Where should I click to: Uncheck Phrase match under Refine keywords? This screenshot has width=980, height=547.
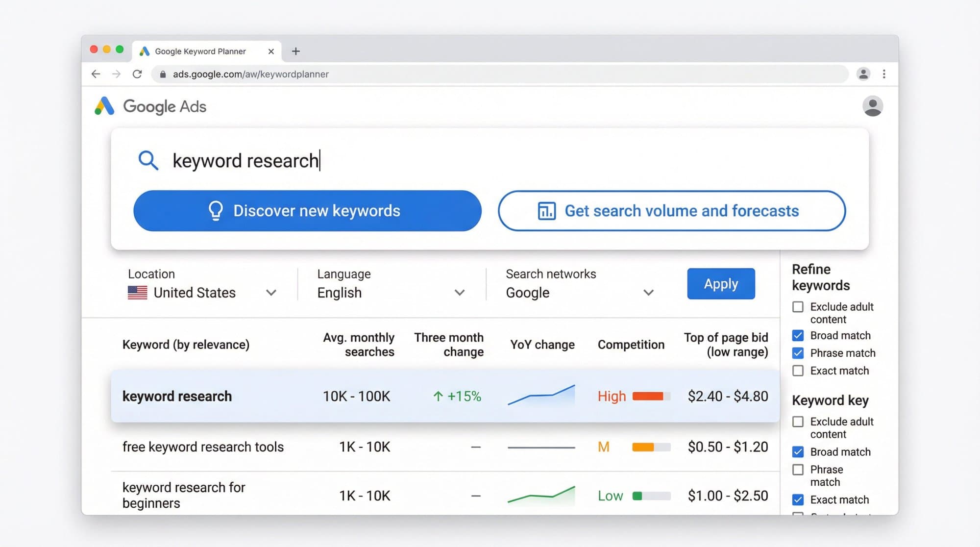[798, 353]
